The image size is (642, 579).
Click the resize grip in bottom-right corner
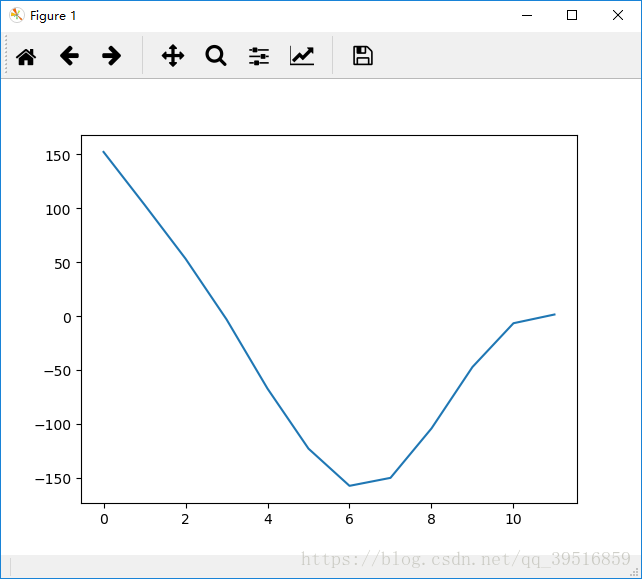(634, 571)
